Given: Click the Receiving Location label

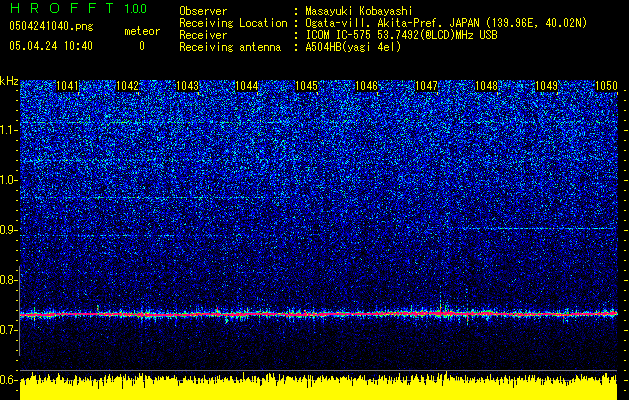Looking at the screenshot, I should [233, 23].
